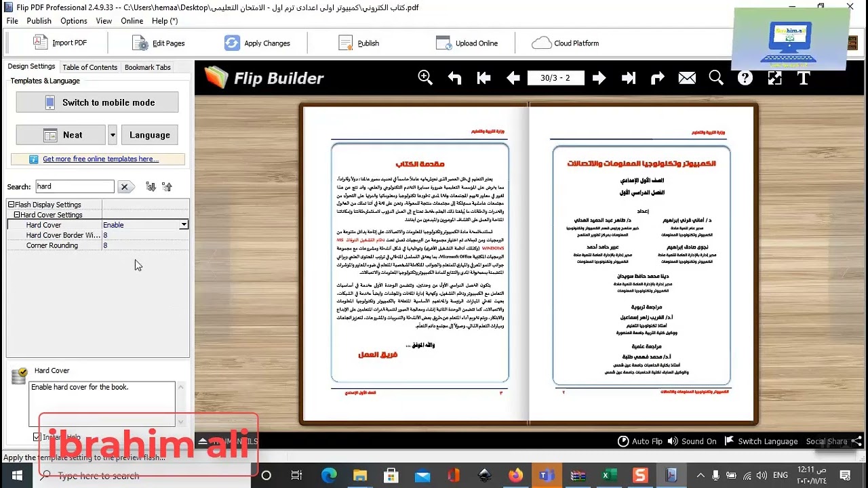The height and width of the screenshot is (488, 868).
Task: Click the Publish toolbar button
Action: click(359, 43)
